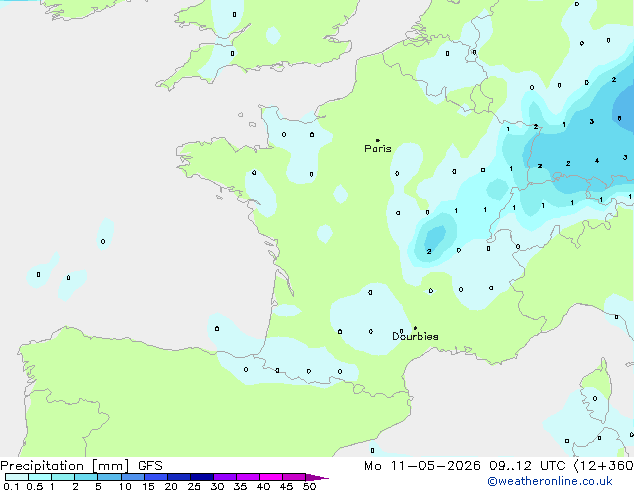The image size is (634, 490).
Task: Pick legend swatch between 5 and 10
Action: coord(109,477)
